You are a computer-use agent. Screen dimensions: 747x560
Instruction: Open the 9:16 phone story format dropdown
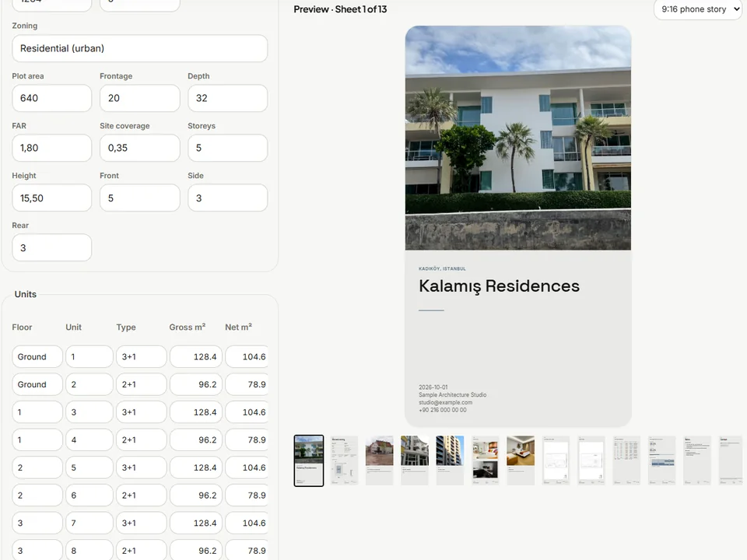click(698, 9)
